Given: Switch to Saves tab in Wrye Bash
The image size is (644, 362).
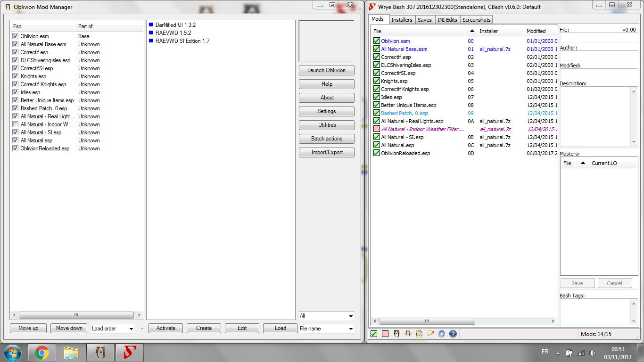Looking at the screenshot, I should pyautogui.click(x=425, y=20).
